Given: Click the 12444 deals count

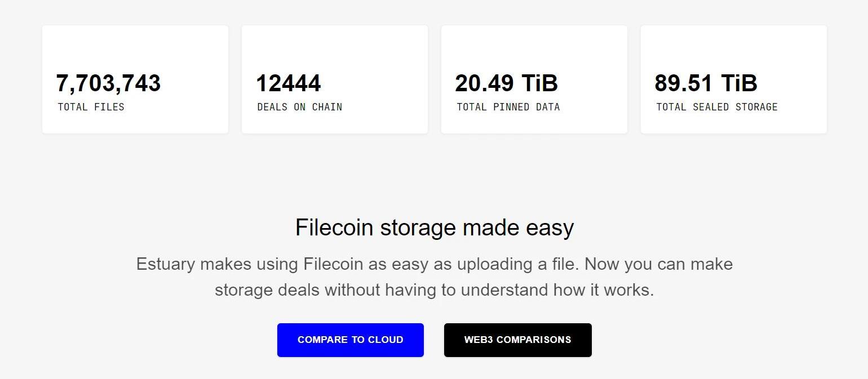Looking at the screenshot, I should pyautogui.click(x=288, y=83).
